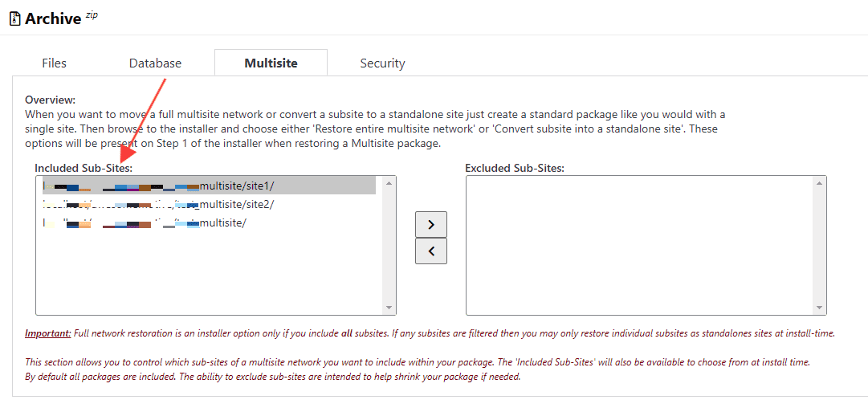This screenshot has width=868, height=404.
Task: Click the Archive zip file icon
Action: [15, 18]
